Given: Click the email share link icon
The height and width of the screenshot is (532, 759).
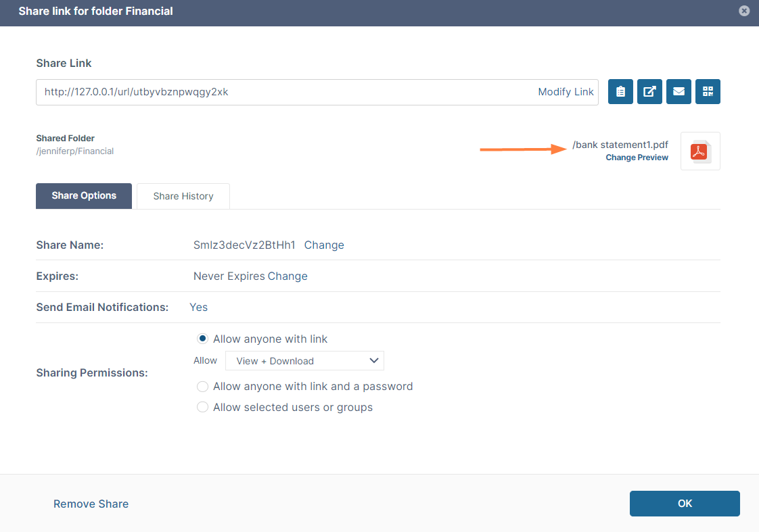Looking at the screenshot, I should click(678, 92).
